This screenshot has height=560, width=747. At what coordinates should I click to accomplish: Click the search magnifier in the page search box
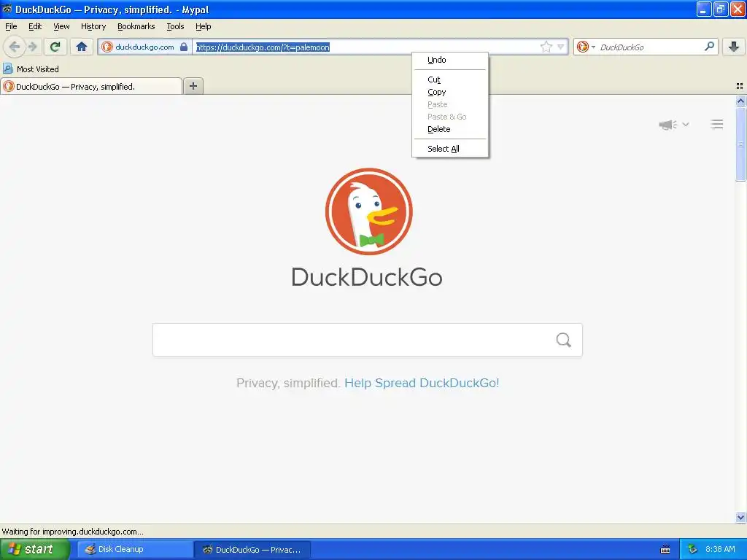tap(564, 340)
